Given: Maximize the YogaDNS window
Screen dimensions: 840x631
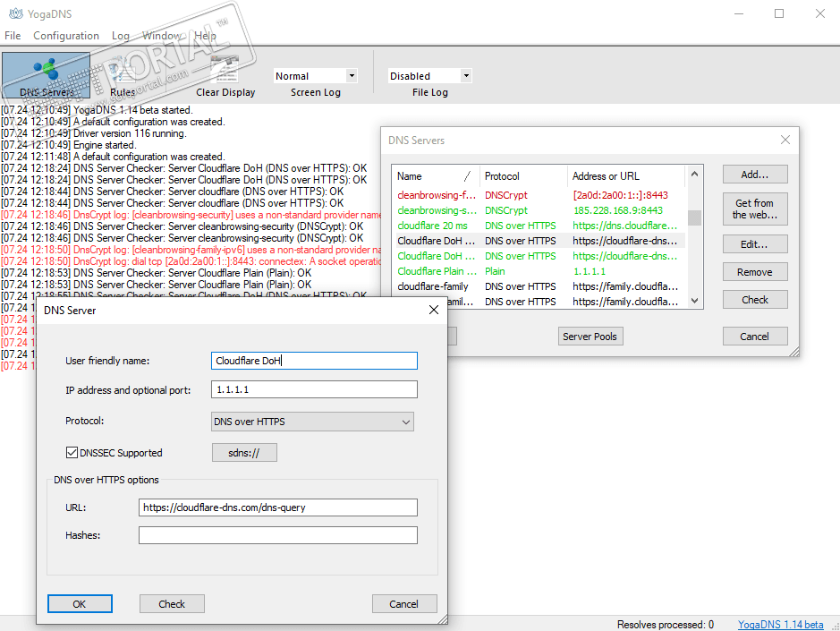Looking at the screenshot, I should click(x=779, y=13).
